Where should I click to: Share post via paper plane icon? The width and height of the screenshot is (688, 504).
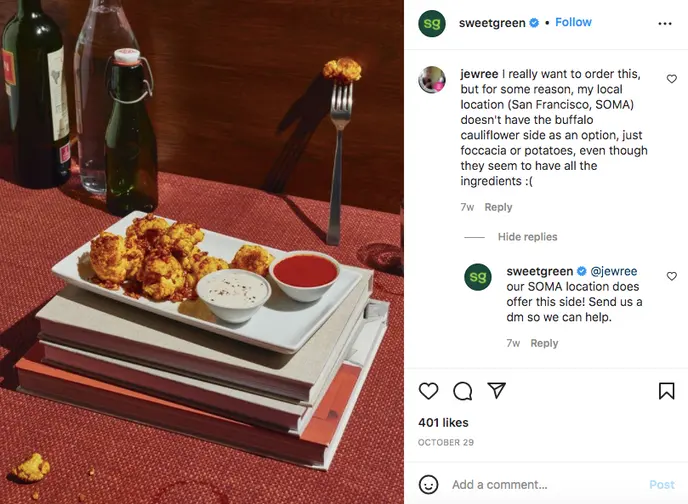pos(496,391)
